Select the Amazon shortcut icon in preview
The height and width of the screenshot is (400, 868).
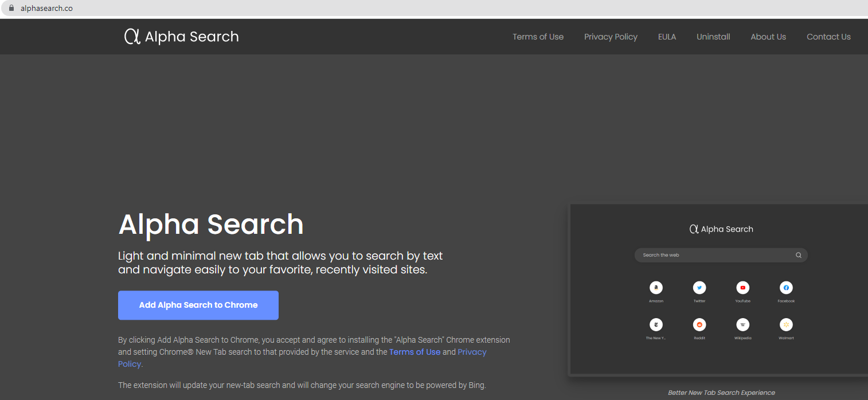click(x=656, y=288)
